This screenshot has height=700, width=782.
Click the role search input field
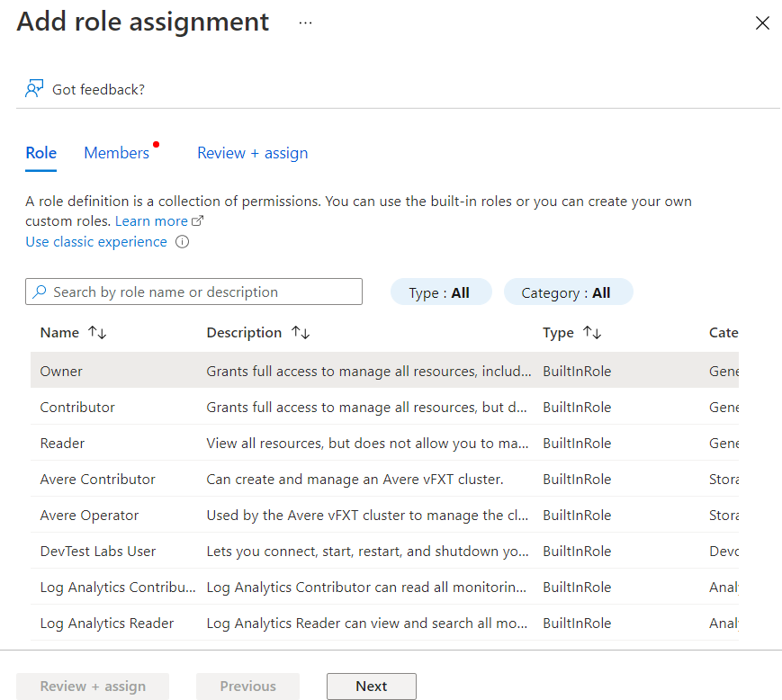(204, 292)
